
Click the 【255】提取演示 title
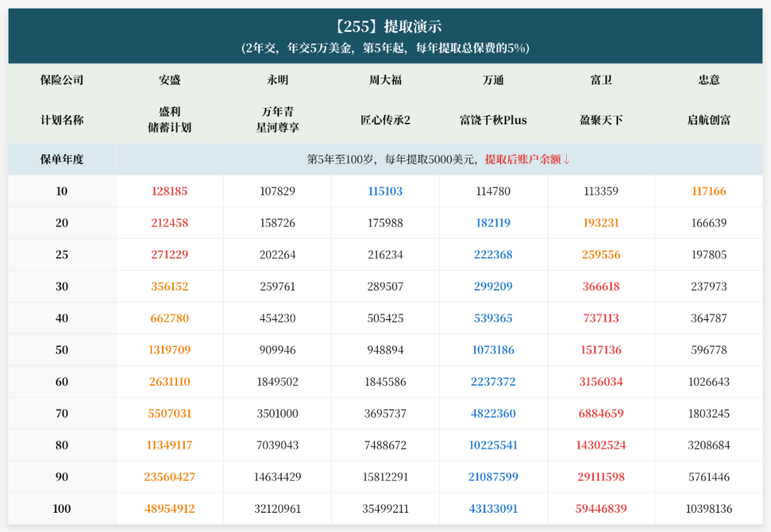[x=385, y=27]
